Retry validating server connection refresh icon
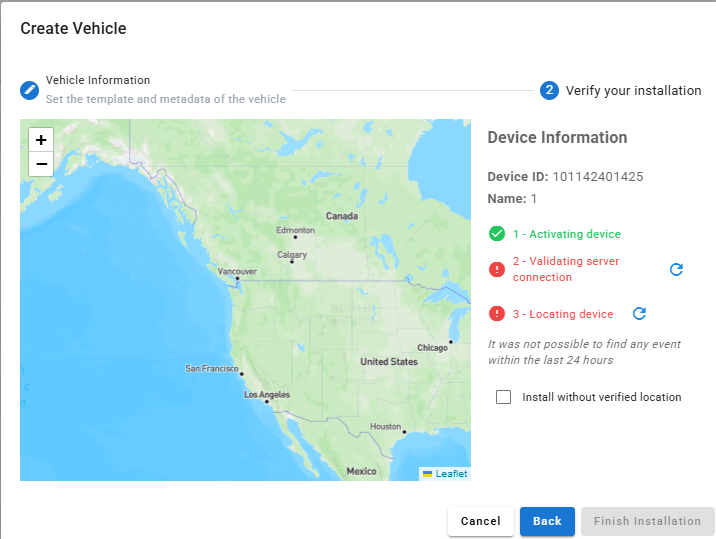This screenshot has width=716, height=539. 676,270
